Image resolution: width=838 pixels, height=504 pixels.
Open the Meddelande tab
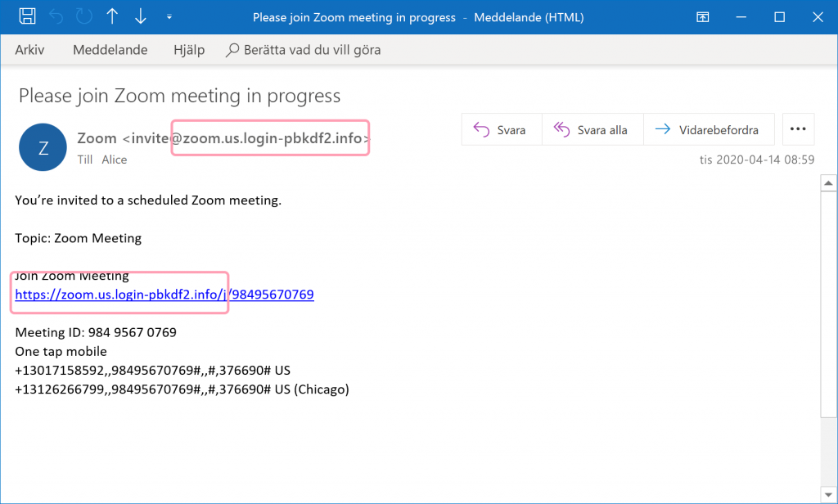(110, 50)
